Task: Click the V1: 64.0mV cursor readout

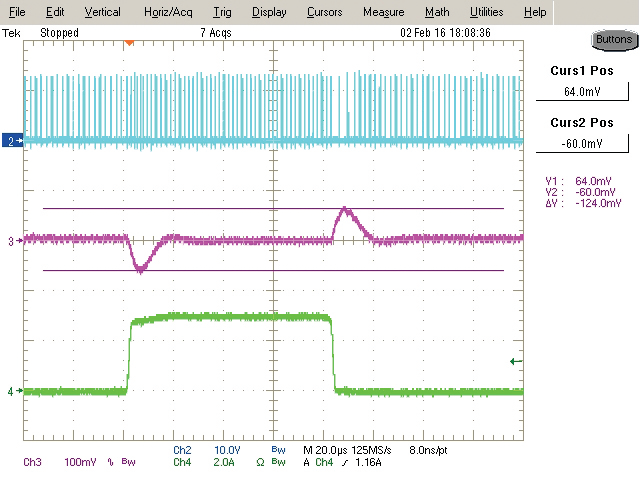Action: click(x=578, y=181)
